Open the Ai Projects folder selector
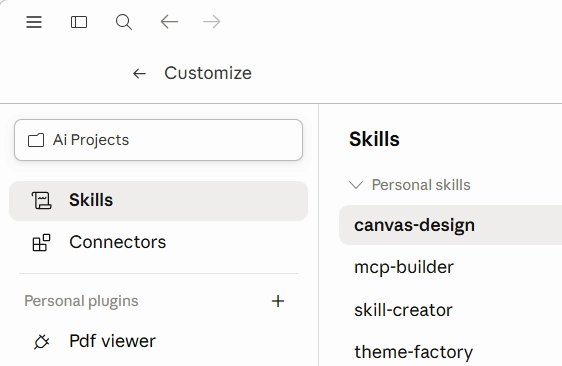Viewport: 562px width, 366px height. (158, 140)
